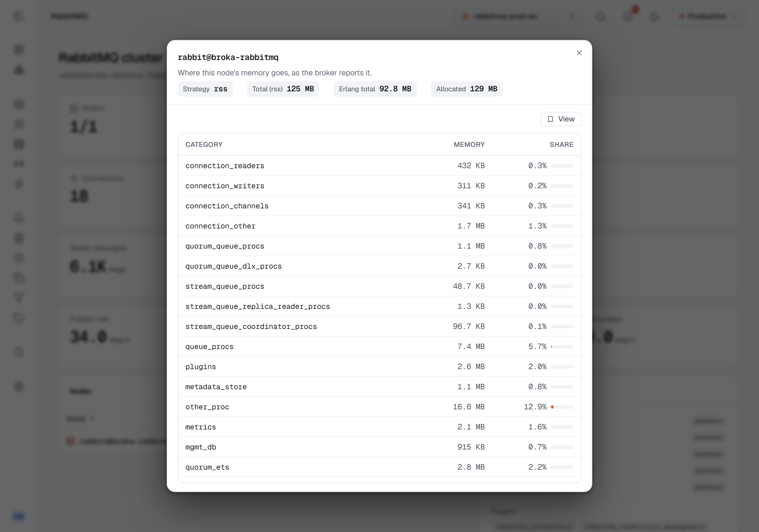759x532 pixels.
Task: Open the View saved views button
Action: coord(561,119)
